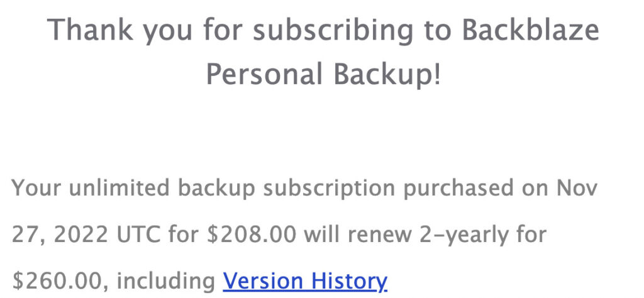The height and width of the screenshot is (298, 644).
Task: Click the word will before renew
Action: tap(321, 235)
